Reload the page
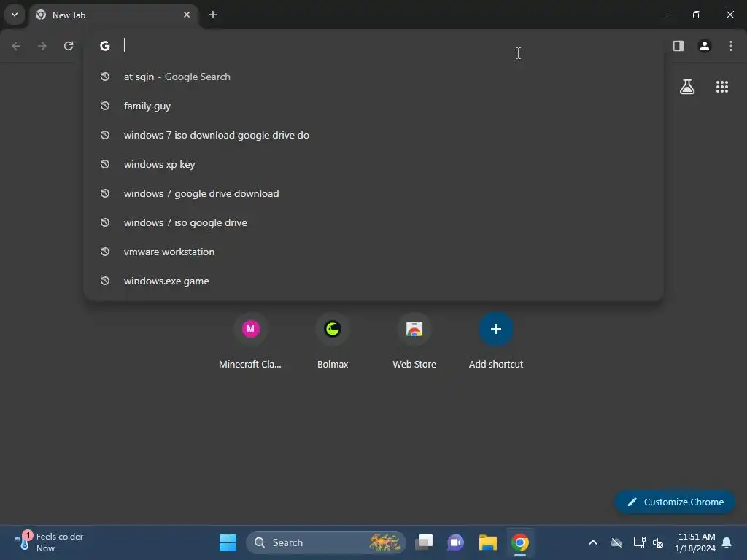 (69, 46)
